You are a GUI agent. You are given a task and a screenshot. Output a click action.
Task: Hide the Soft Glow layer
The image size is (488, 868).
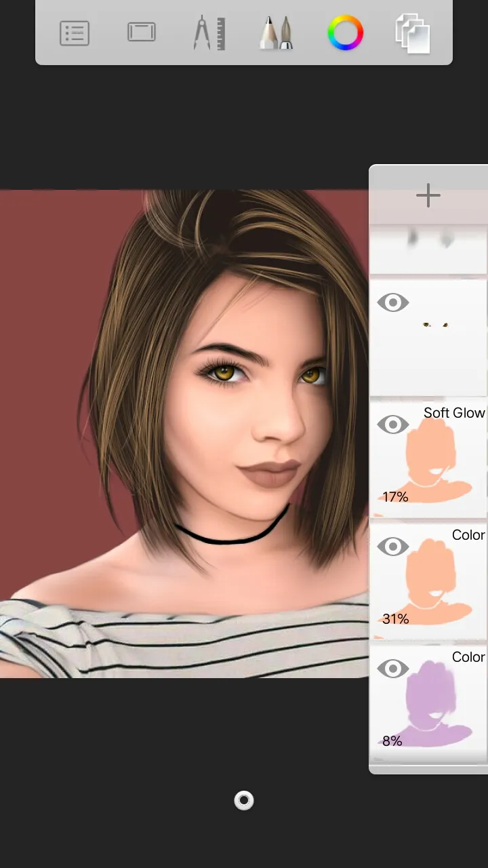click(x=393, y=425)
